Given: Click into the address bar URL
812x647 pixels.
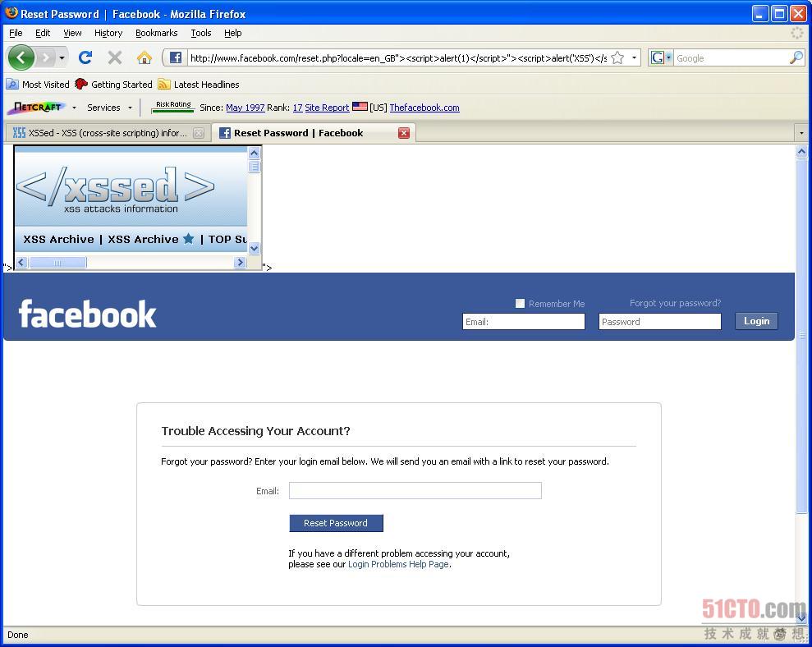Looking at the screenshot, I should pos(397,58).
